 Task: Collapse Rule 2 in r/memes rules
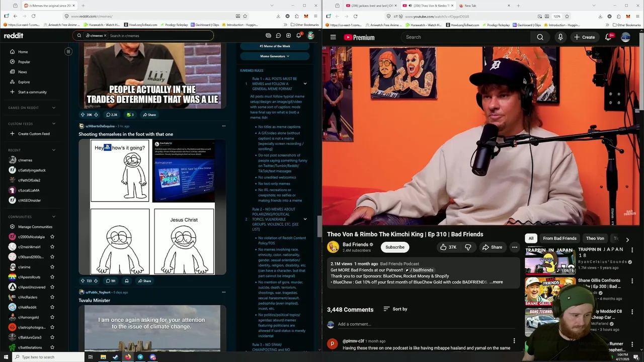tap(305, 219)
